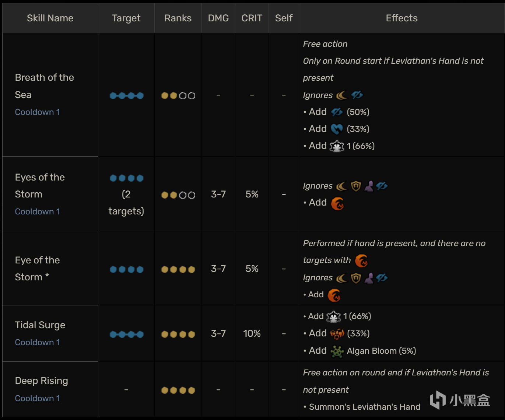Click the crossed-eye icon beside Add (50%)

click(337, 112)
